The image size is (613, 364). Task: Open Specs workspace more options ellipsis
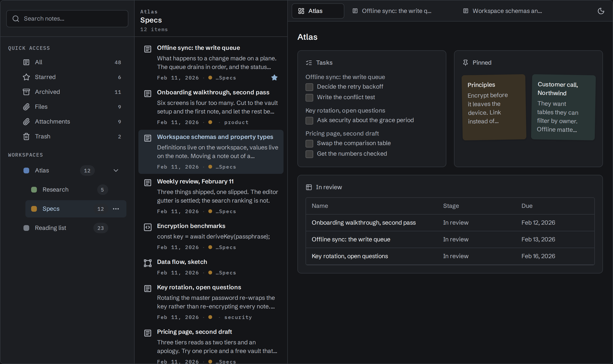click(116, 209)
